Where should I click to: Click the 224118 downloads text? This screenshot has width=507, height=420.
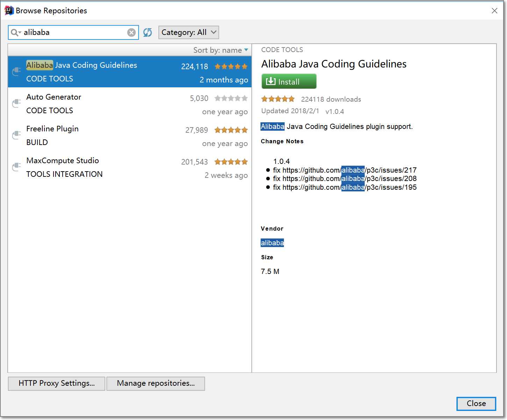[x=331, y=99]
